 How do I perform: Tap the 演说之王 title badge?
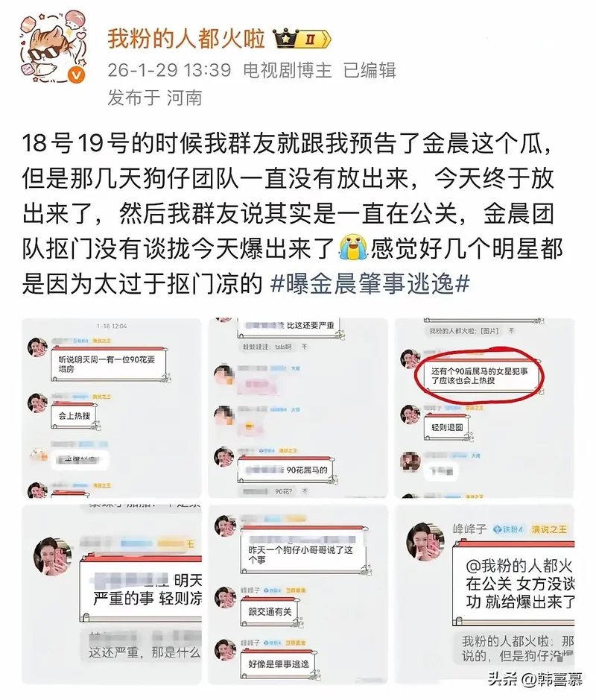pos(549,529)
